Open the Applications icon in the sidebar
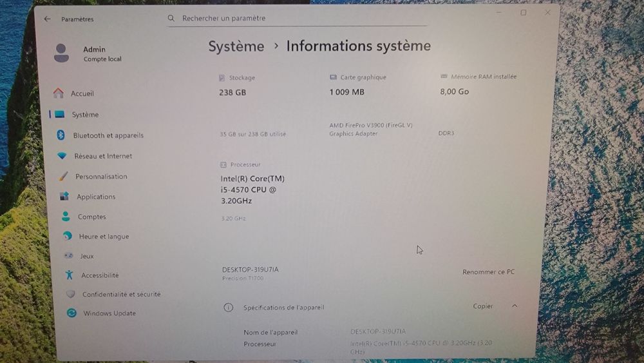 coord(64,196)
